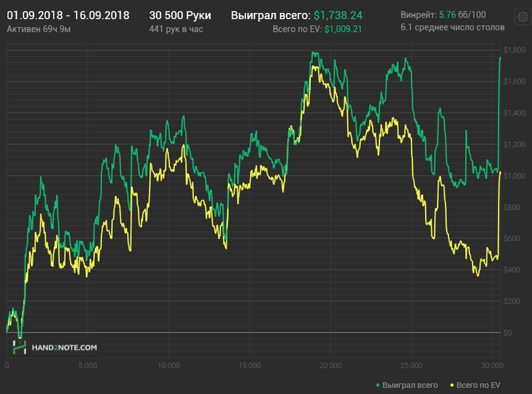
Task: Click the EV total value $1,009.21
Action: (343, 29)
